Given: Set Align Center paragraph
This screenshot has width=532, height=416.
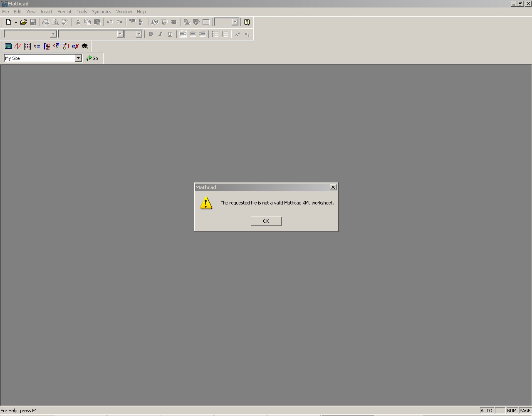Looking at the screenshot, I should coord(193,34).
